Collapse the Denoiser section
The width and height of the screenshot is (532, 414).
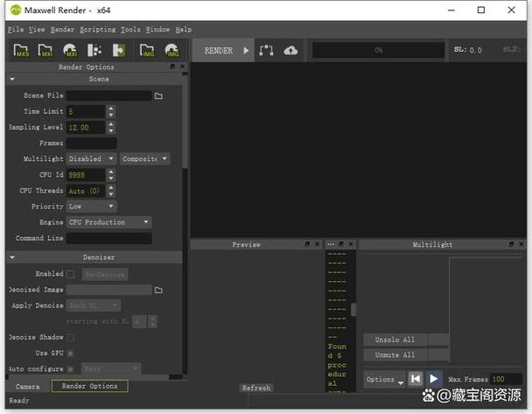click(x=12, y=257)
